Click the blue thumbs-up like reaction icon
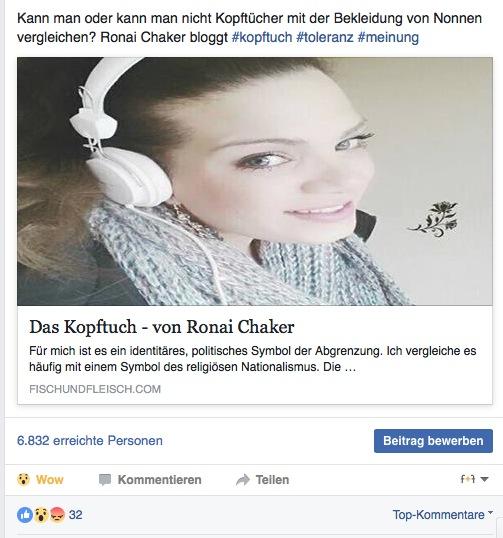The height and width of the screenshot is (538, 503). [25, 515]
